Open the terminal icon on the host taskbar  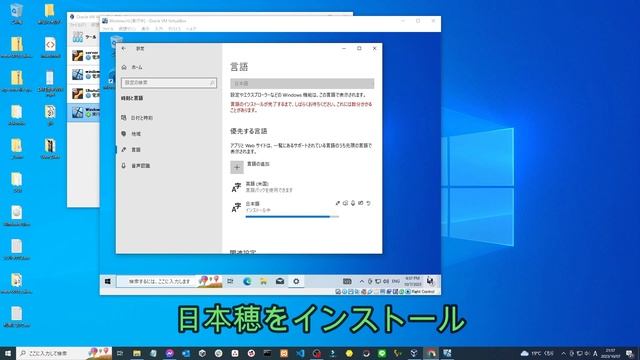pos(267,353)
